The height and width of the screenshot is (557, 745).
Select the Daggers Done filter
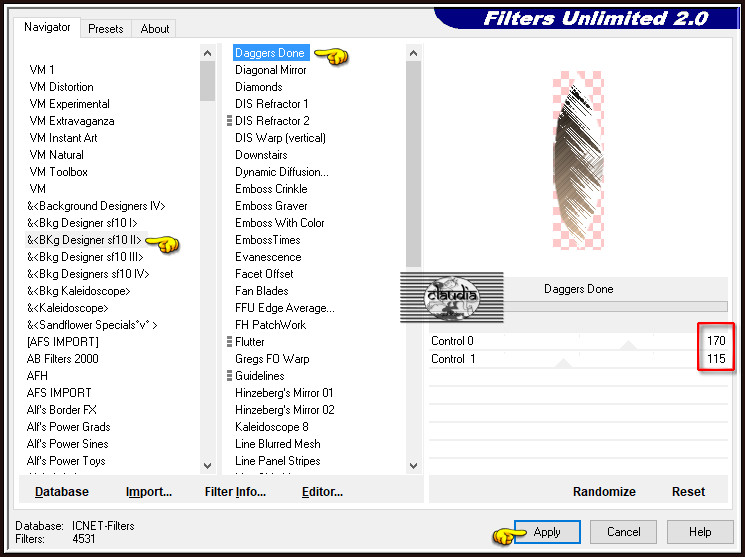pyautogui.click(x=270, y=53)
